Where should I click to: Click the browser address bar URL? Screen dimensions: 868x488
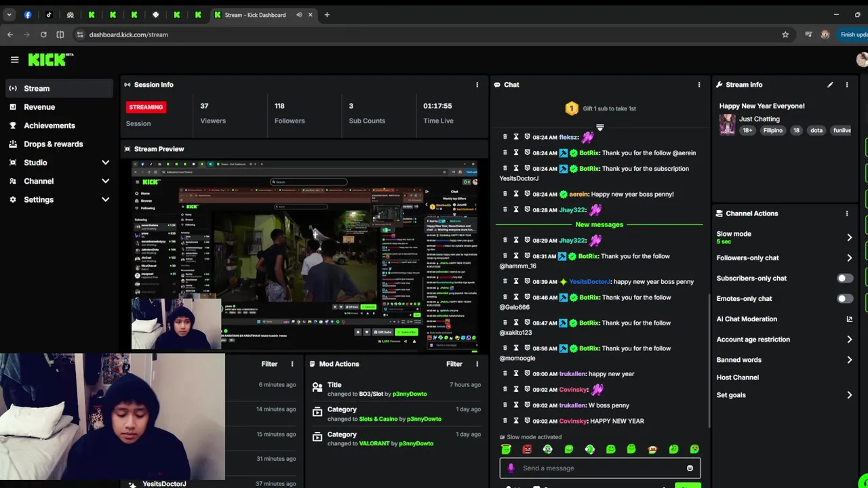click(x=128, y=35)
